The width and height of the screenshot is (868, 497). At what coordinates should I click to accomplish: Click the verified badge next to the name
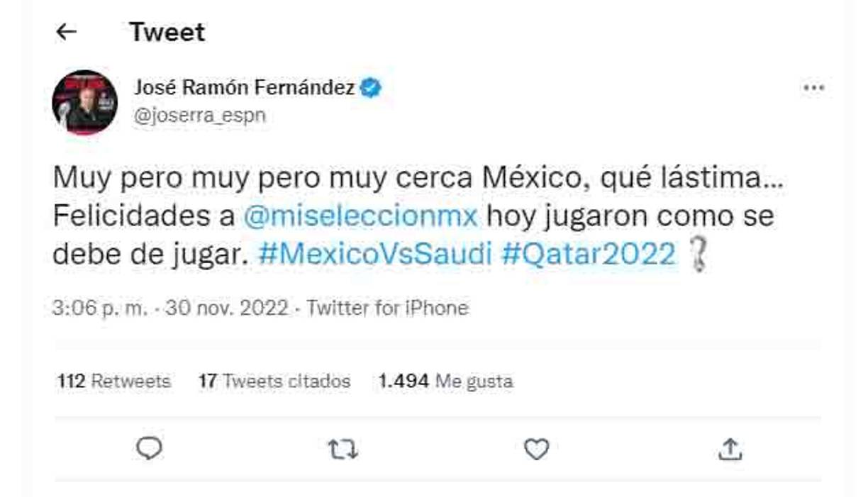coord(369,86)
